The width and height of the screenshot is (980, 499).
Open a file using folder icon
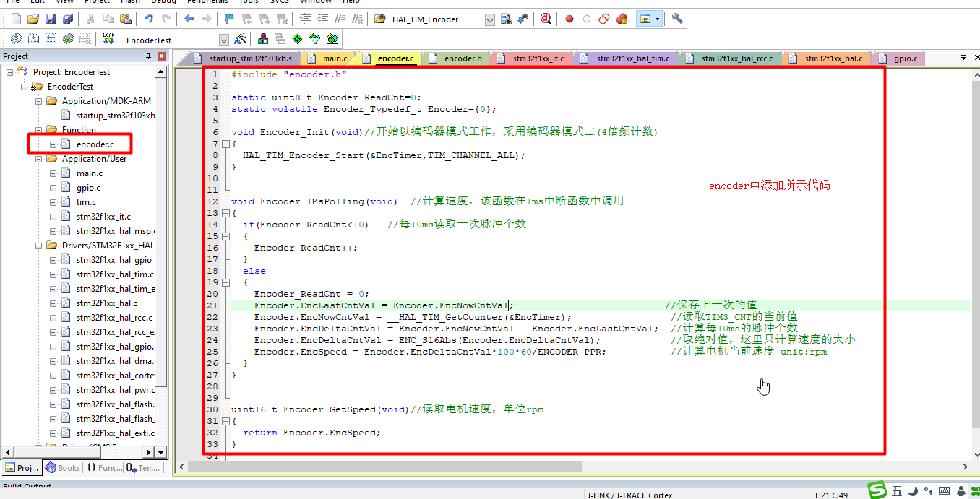33,19
